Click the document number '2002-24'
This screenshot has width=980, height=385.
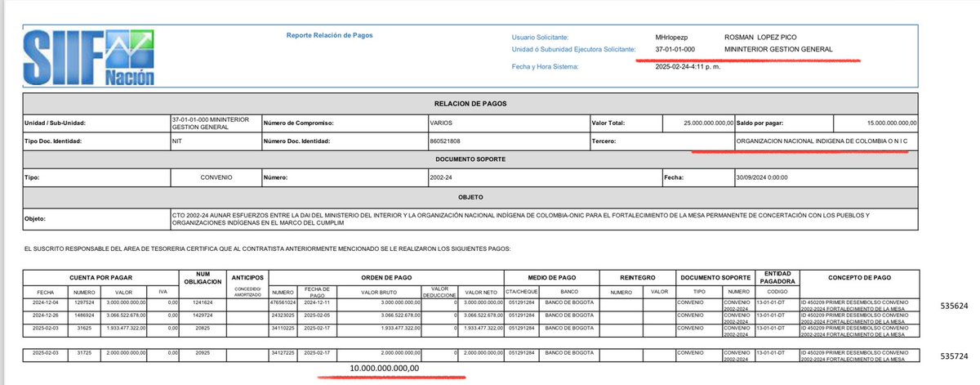[x=440, y=176]
